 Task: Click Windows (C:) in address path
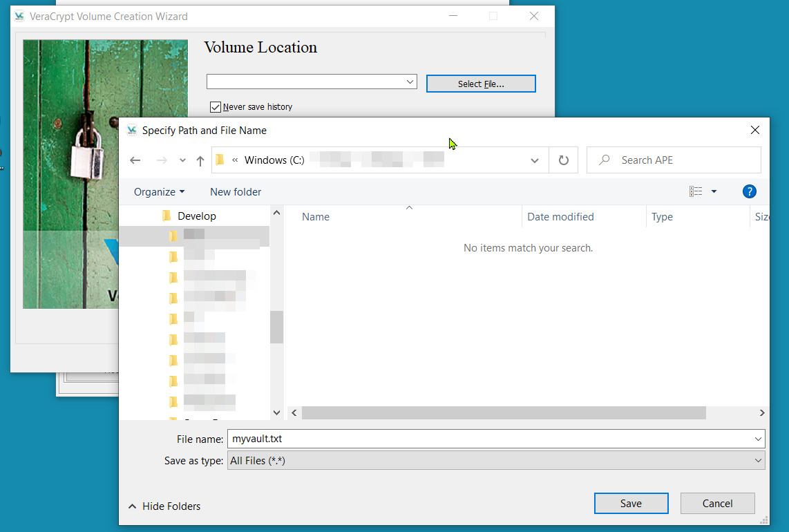[x=274, y=160]
